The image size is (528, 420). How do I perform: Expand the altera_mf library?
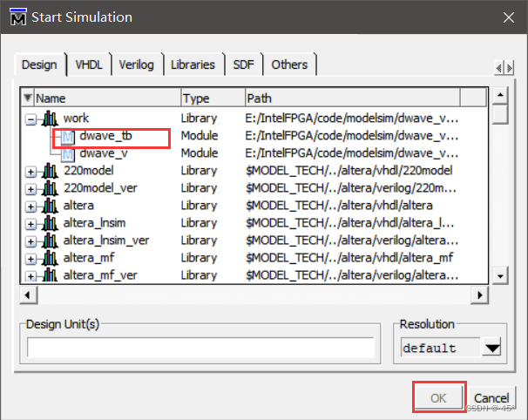pos(30,260)
